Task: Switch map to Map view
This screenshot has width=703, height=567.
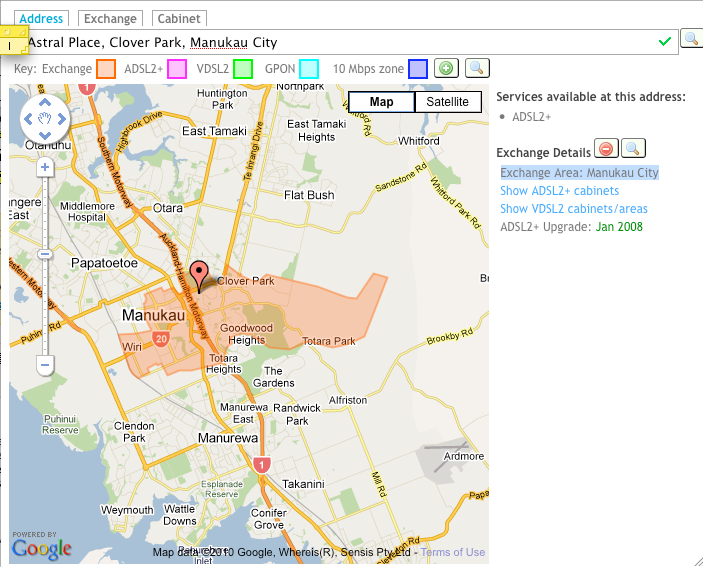Action: (x=382, y=102)
